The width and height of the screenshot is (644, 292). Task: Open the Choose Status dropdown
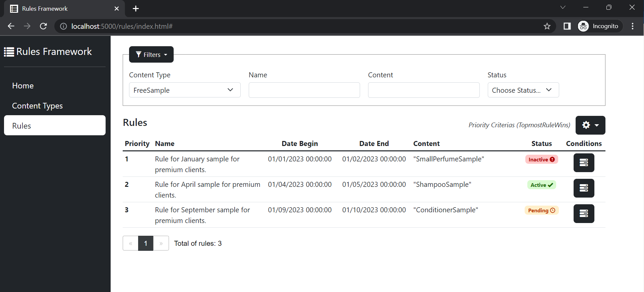tap(523, 90)
